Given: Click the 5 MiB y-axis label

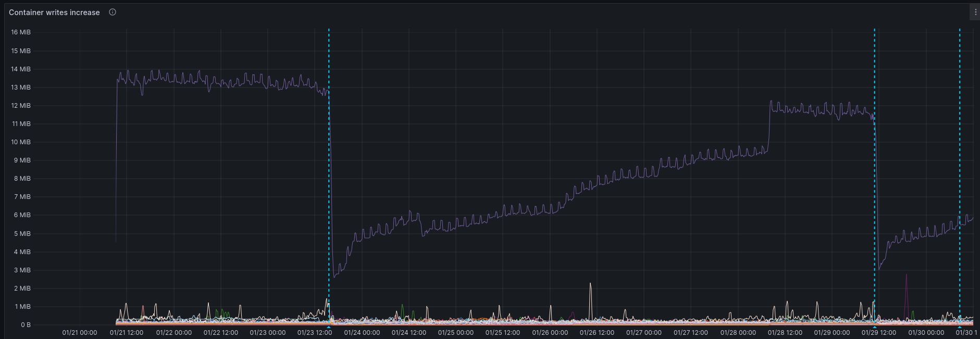Looking at the screenshot, I should click(22, 234).
